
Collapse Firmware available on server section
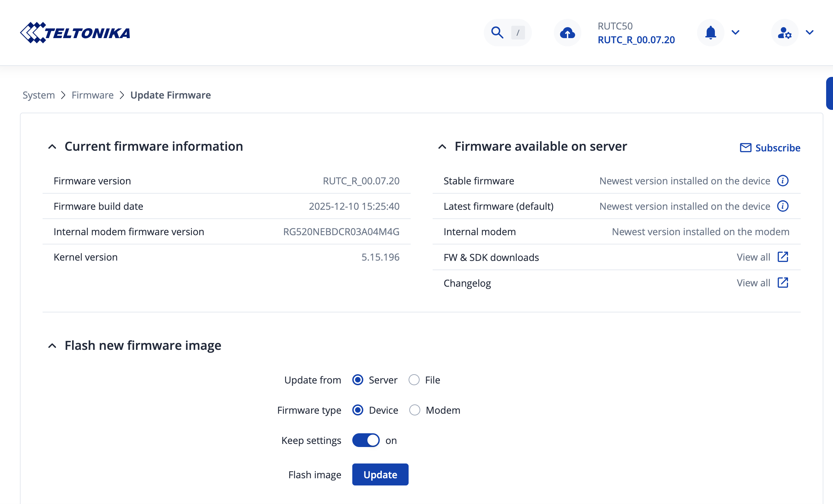442,147
